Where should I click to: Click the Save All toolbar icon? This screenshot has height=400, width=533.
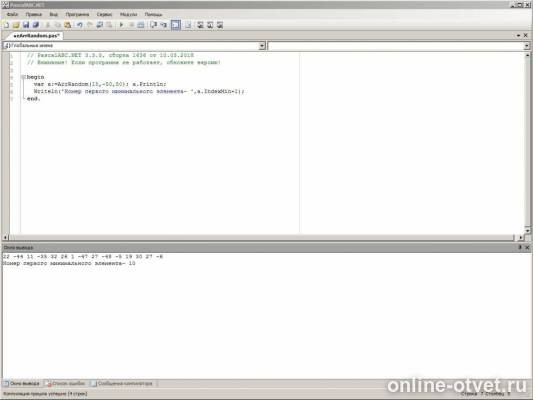coord(36,25)
